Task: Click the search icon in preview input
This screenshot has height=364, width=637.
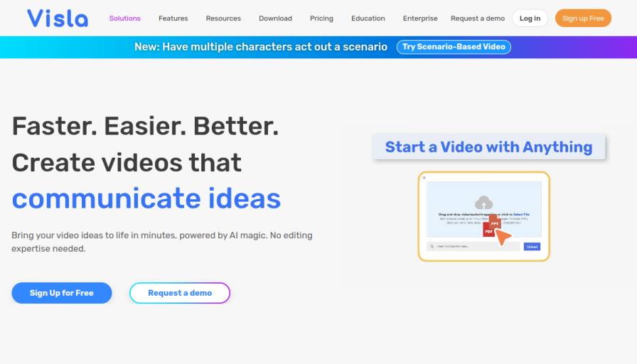Action: point(432,247)
